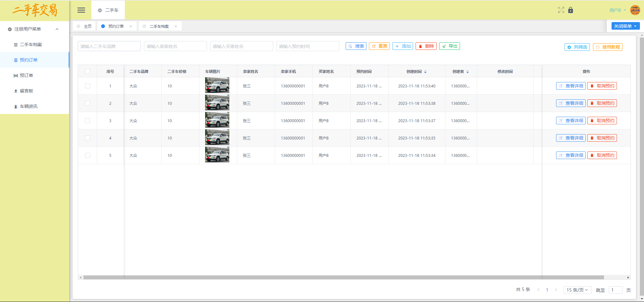
Task: Open the 15 条/页 page size dropdown
Action: [x=577, y=290]
